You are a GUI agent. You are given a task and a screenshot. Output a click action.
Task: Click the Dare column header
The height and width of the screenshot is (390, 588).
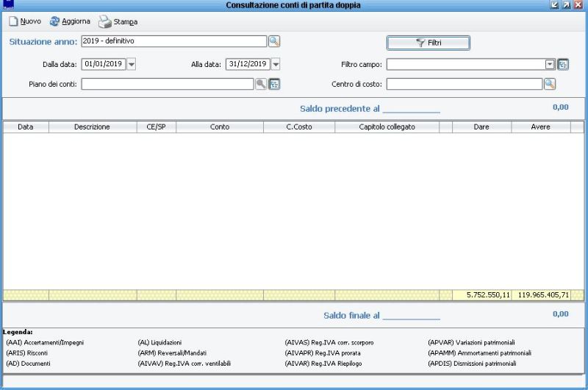pyautogui.click(x=482, y=127)
